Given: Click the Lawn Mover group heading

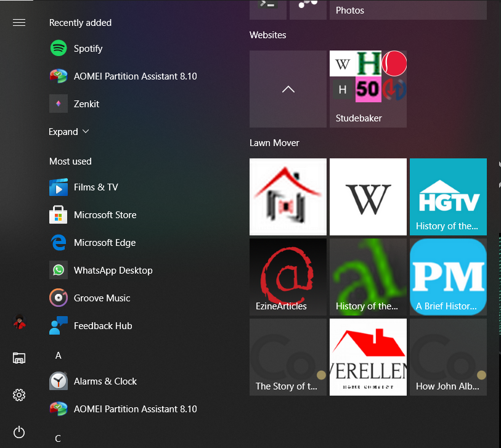Looking at the screenshot, I should click(274, 142).
